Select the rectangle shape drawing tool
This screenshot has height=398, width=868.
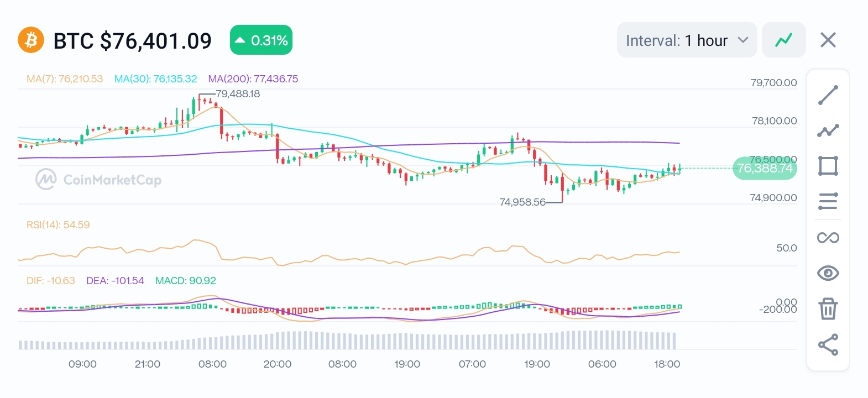click(x=828, y=166)
